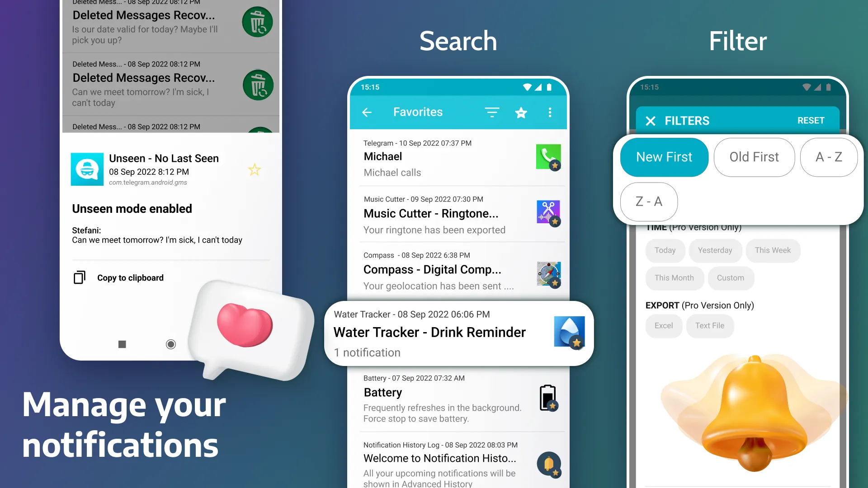The width and height of the screenshot is (868, 488).
Task: Click the Copy to clipboard icon
Action: tap(79, 277)
